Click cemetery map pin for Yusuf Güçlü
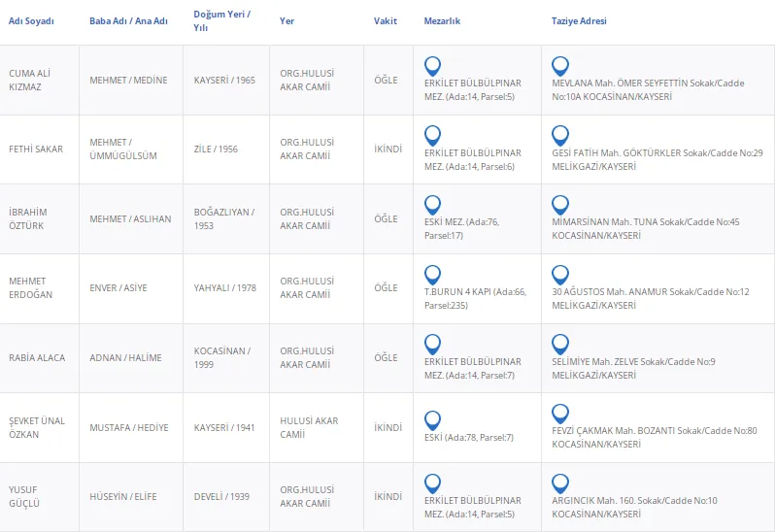The height and width of the screenshot is (532, 775). [433, 483]
